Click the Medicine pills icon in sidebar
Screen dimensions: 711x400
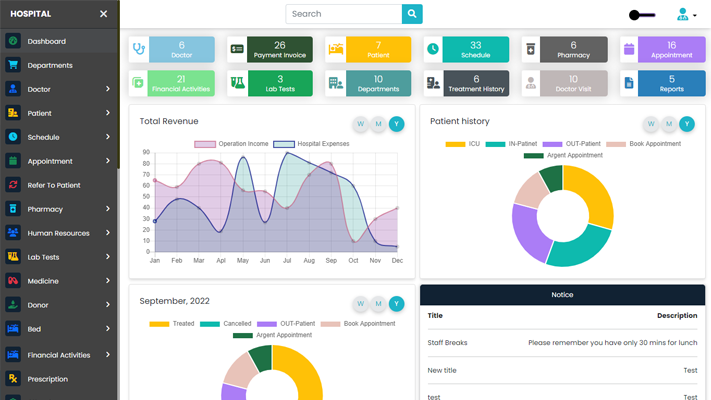(x=13, y=281)
